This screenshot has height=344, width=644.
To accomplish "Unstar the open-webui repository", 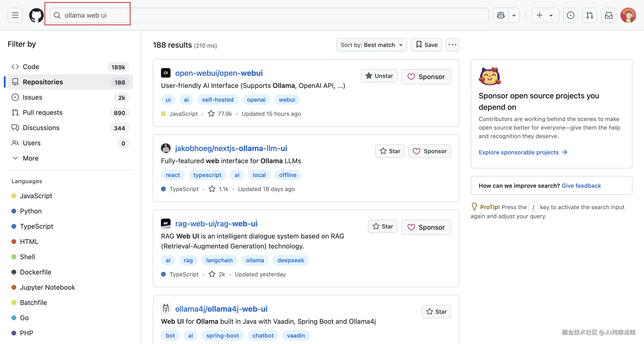I will click(x=379, y=76).
